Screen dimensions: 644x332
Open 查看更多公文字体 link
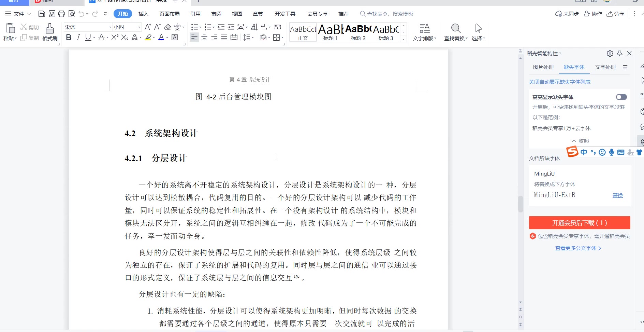tap(578, 248)
